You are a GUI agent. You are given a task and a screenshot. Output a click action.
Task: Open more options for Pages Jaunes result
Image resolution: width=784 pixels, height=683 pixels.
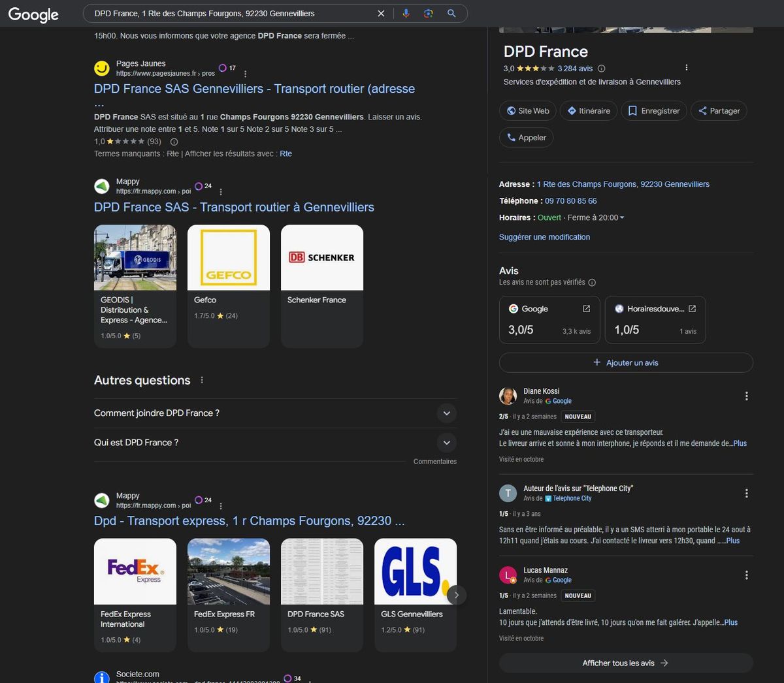245,74
